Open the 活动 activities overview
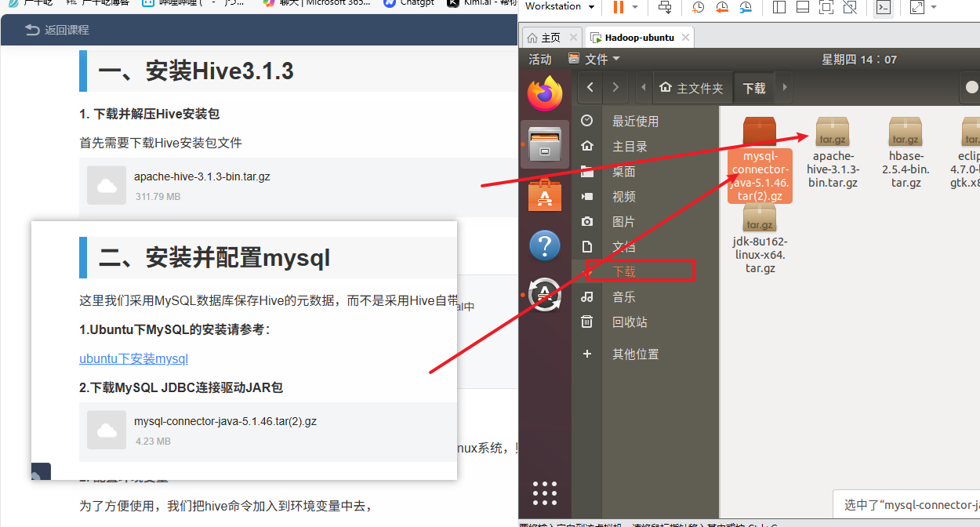Screen dimensions: 980x527 coord(540,60)
